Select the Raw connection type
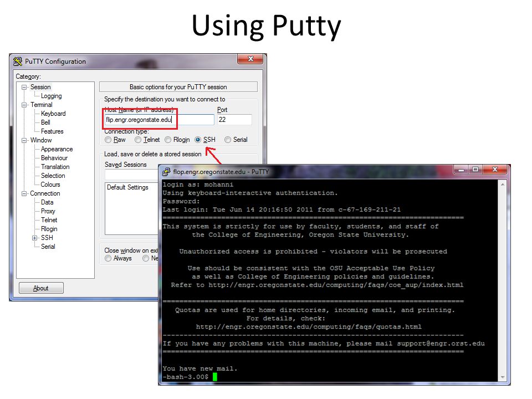 108,140
